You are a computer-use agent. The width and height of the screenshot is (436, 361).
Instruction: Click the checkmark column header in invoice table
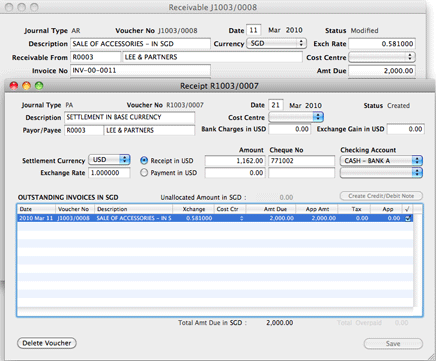click(x=407, y=209)
